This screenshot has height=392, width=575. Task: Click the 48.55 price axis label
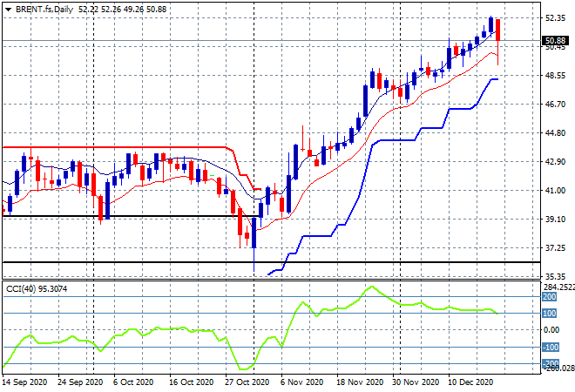555,76
